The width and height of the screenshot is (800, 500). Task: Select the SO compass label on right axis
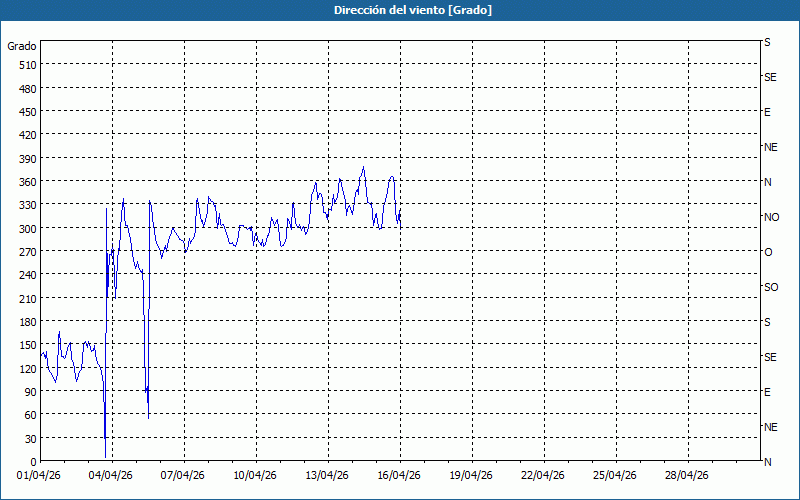(x=771, y=287)
